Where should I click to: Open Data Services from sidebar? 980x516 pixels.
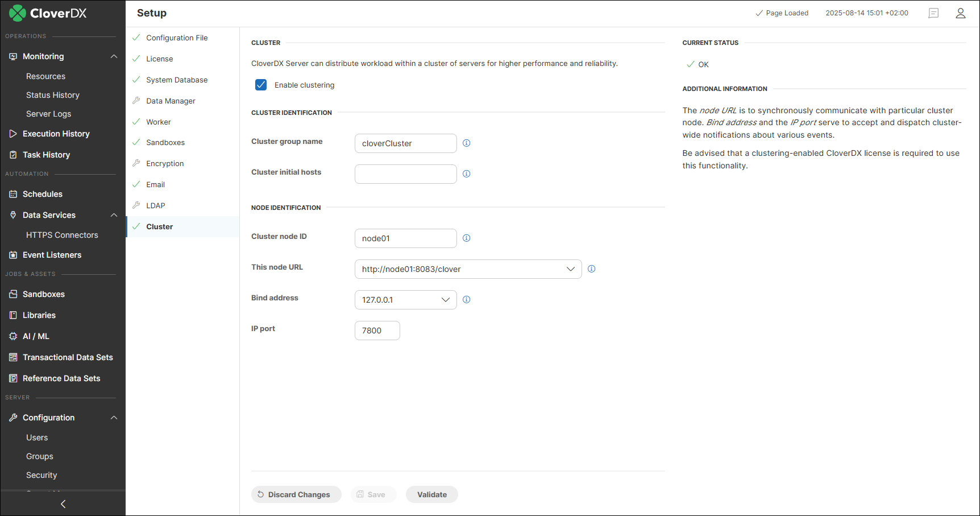(x=49, y=215)
